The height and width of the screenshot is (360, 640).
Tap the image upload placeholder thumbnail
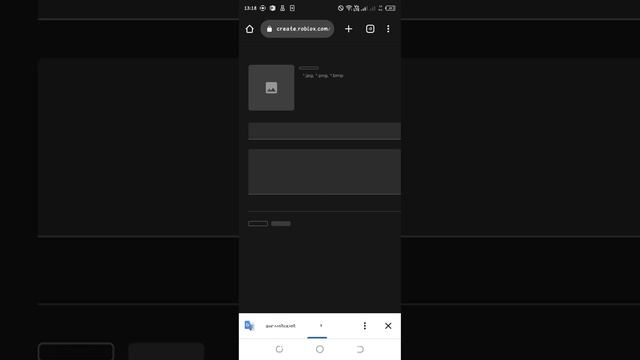(x=271, y=88)
